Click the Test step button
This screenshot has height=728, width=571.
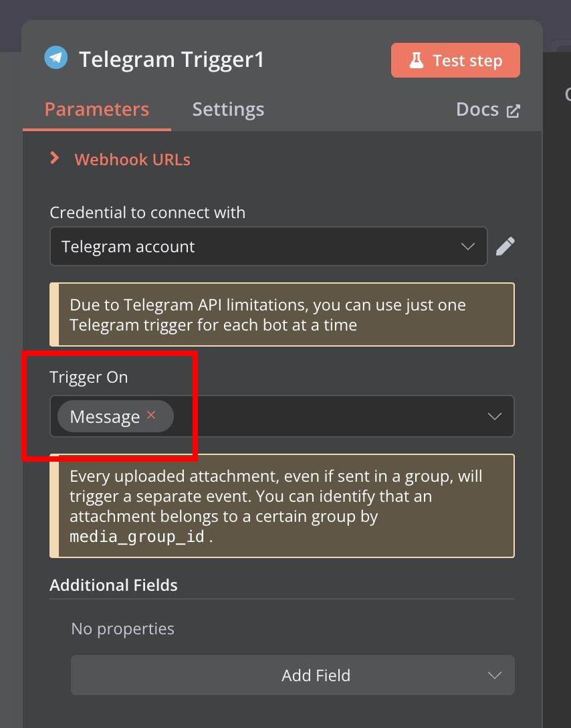point(455,60)
